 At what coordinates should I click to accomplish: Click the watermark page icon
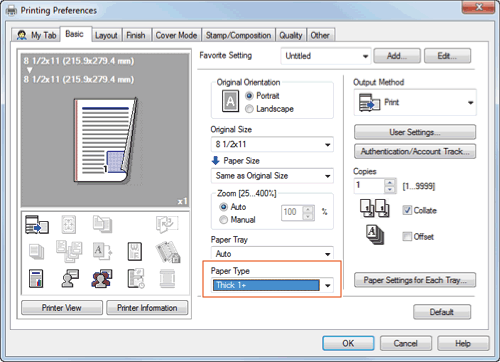point(135,252)
